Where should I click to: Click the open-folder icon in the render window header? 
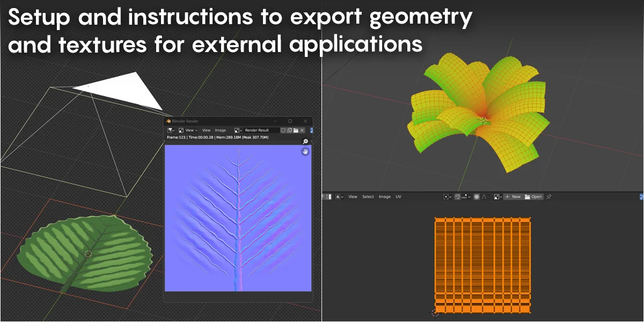[296, 130]
